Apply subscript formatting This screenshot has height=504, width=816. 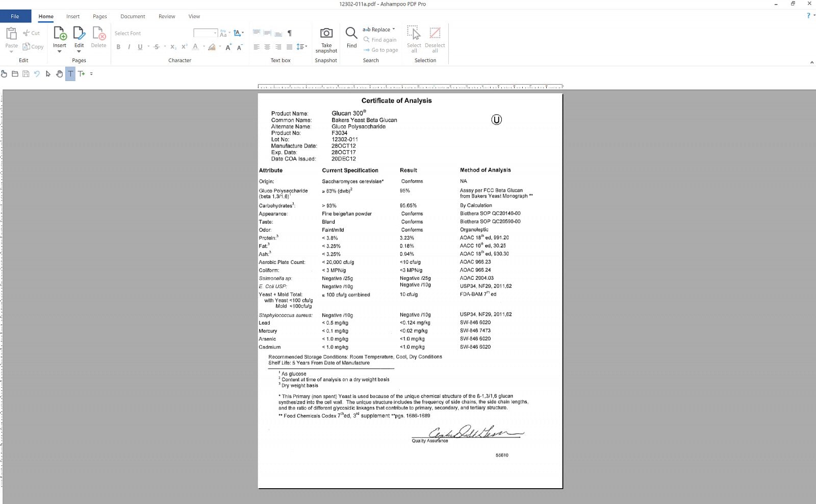pyautogui.click(x=173, y=47)
